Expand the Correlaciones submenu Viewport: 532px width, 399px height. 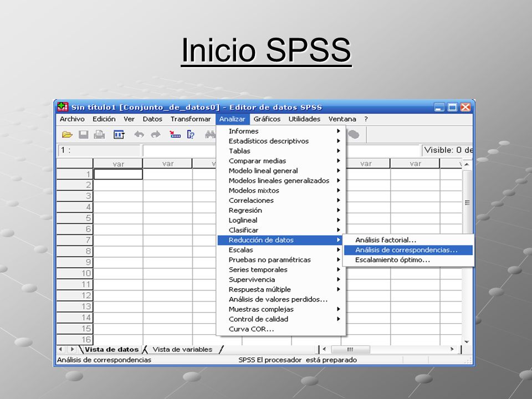[281, 200]
